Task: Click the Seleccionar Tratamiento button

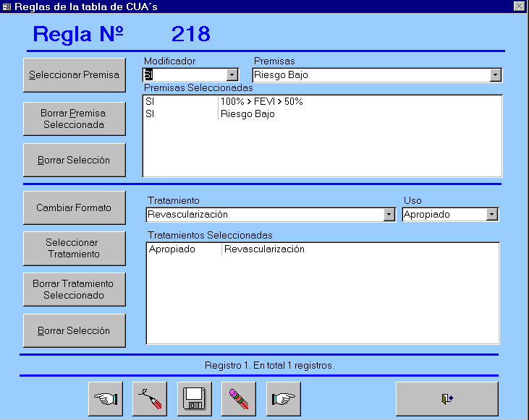Action: tap(74, 249)
